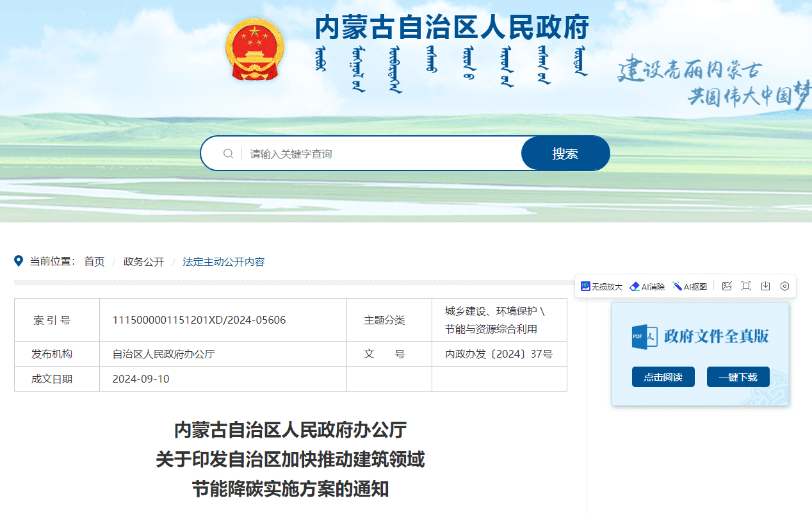812x514 pixels.
Task: Click the magnifier icon in search box
Action: point(228,154)
